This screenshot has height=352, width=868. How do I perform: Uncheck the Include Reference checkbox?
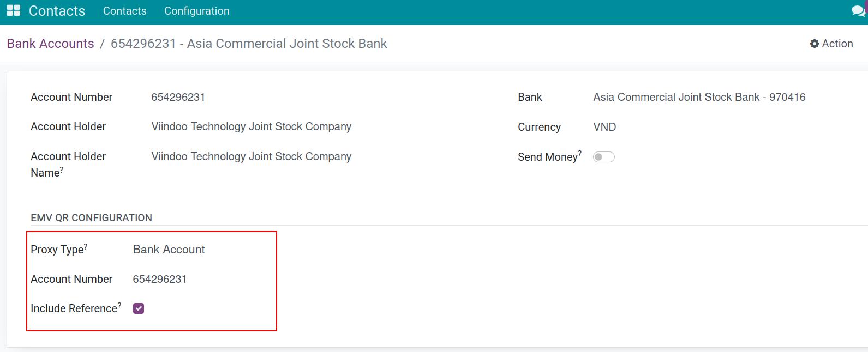tap(139, 308)
